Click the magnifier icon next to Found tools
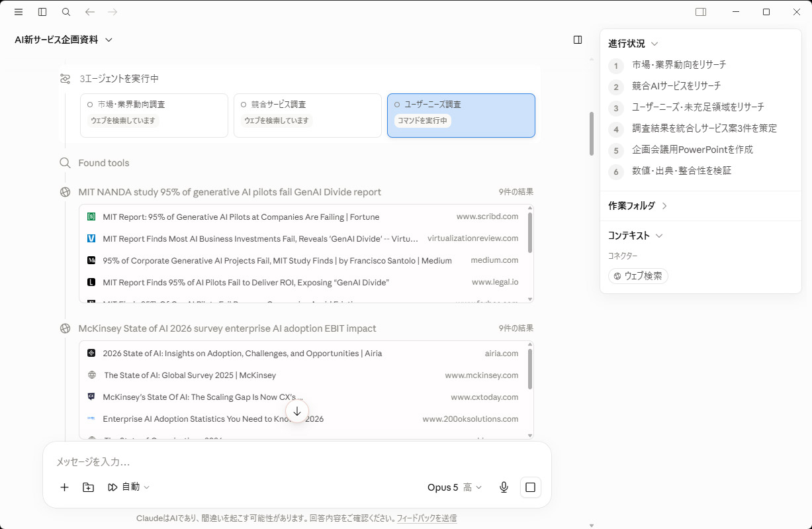Viewport: 812px width, 529px height. pos(65,163)
